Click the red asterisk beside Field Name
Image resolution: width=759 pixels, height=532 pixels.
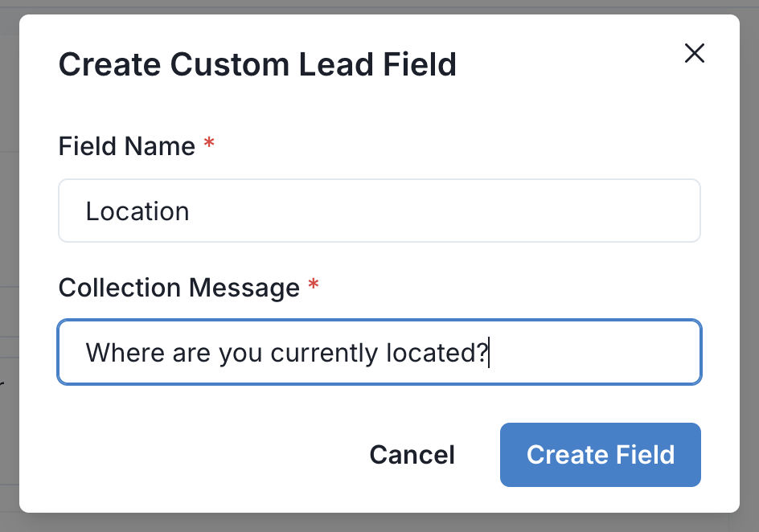(209, 145)
